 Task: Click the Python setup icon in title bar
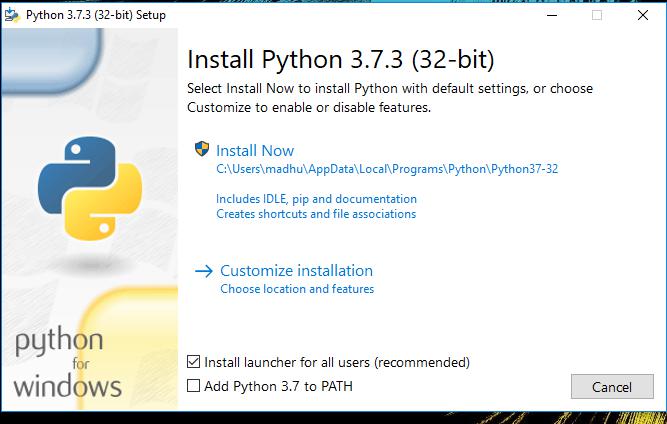click(x=12, y=16)
